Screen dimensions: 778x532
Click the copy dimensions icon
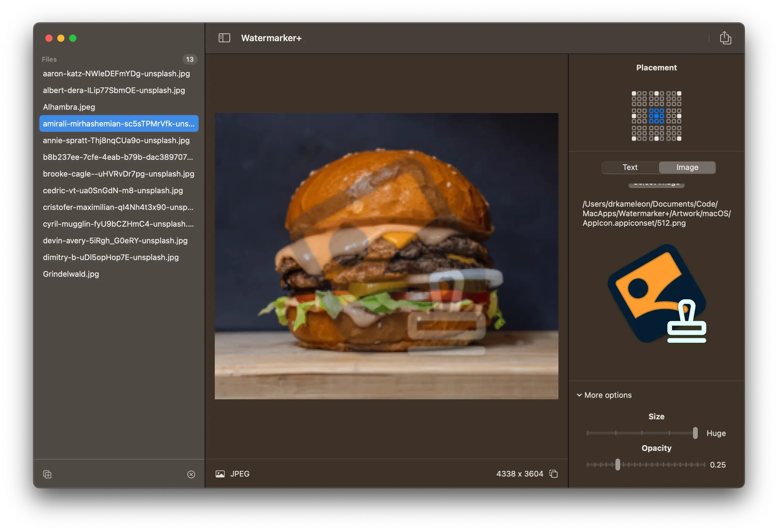click(553, 474)
